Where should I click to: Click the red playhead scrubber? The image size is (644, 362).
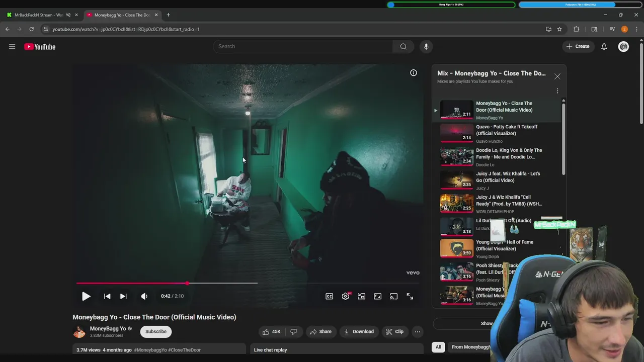(187, 283)
